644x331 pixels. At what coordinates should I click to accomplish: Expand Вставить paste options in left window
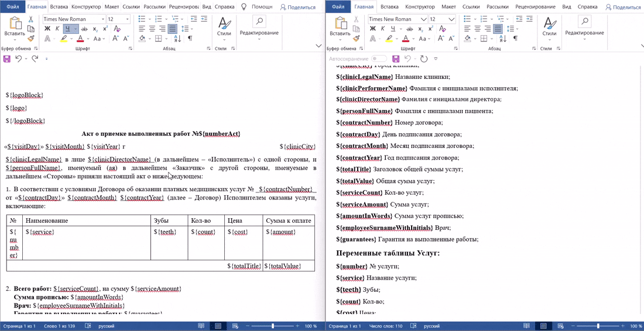15,40
